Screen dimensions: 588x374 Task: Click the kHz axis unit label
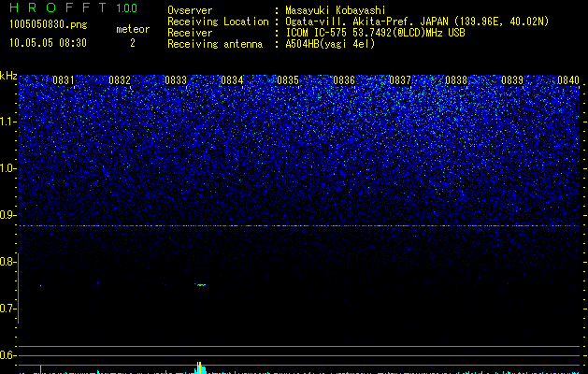pos(8,76)
